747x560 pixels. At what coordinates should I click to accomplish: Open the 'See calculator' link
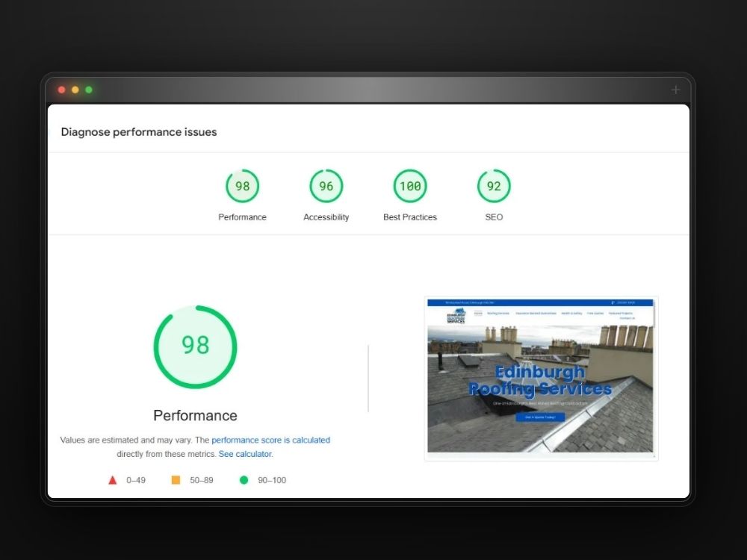245,454
